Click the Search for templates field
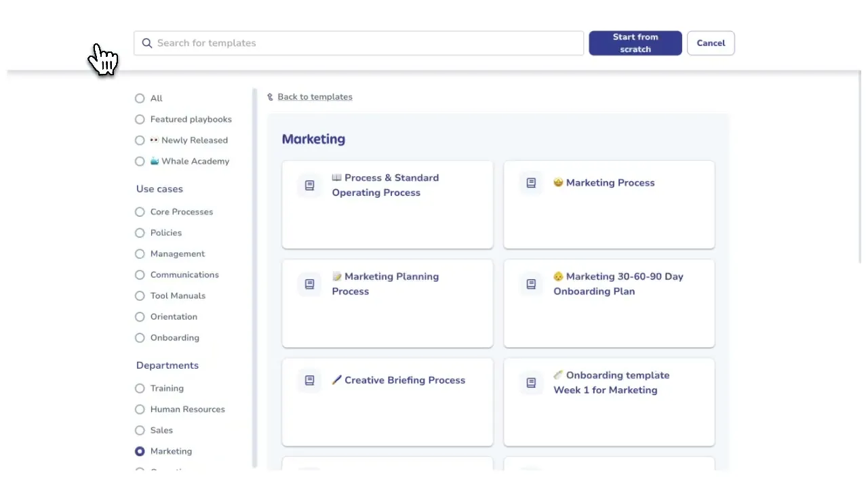This screenshot has width=868, height=488. 359,43
